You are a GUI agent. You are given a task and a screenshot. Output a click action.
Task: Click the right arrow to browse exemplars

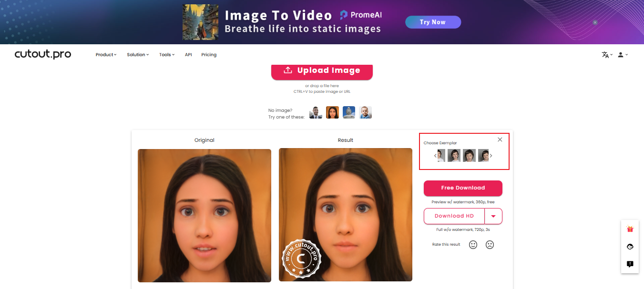point(491,155)
